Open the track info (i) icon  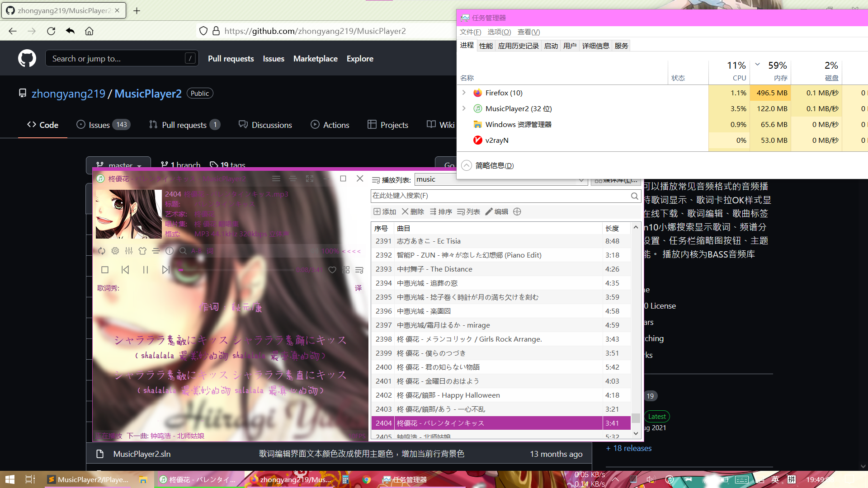click(170, 251)
